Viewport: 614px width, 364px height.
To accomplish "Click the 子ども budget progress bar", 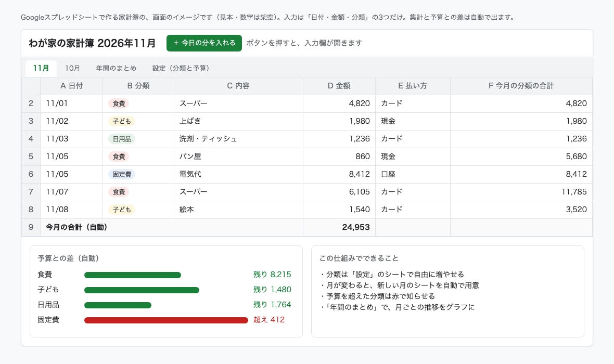I will coord(142,290).
